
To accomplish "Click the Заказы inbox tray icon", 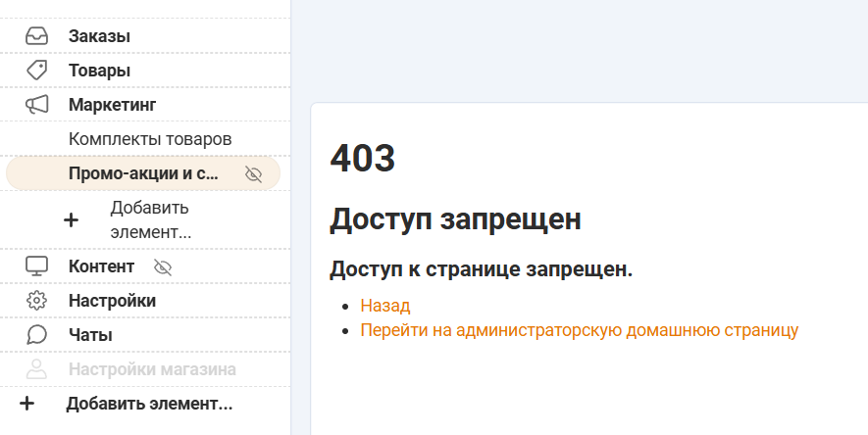I will (36, 36).
